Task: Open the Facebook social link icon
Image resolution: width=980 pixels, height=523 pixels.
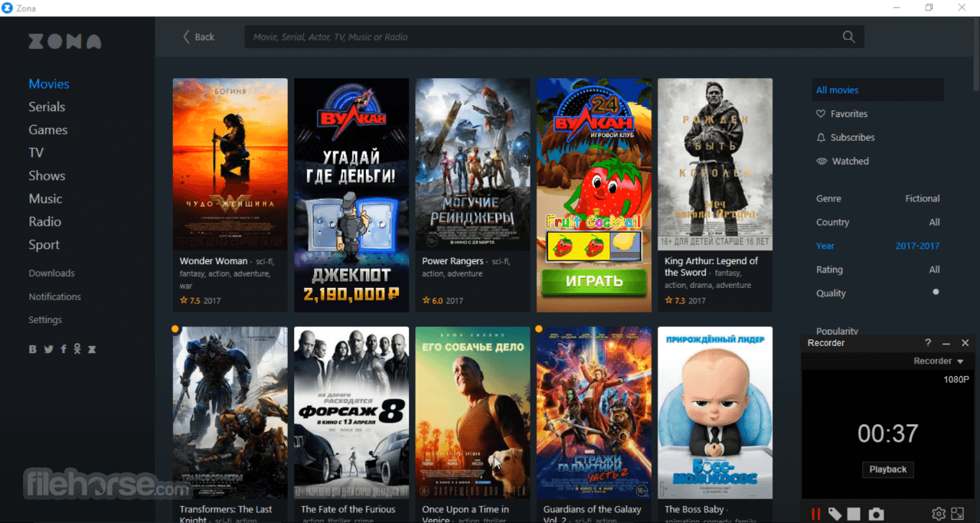Action: tap(64, 349)
